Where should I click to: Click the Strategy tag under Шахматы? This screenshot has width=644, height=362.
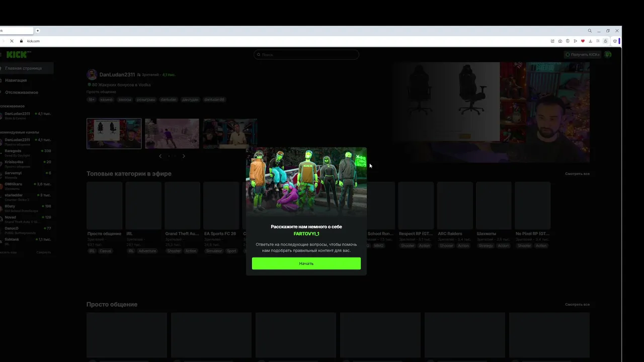(486, 245)
